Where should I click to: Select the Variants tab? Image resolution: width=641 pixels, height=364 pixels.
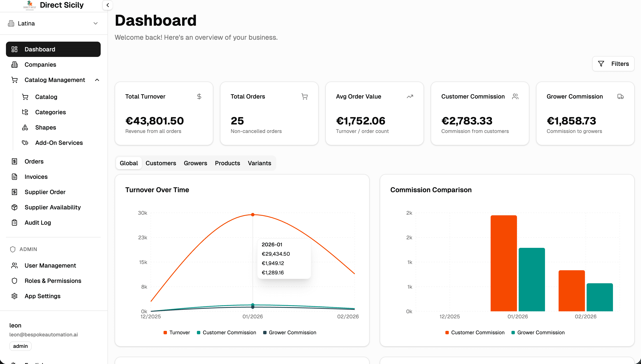(x=260, y=163)
